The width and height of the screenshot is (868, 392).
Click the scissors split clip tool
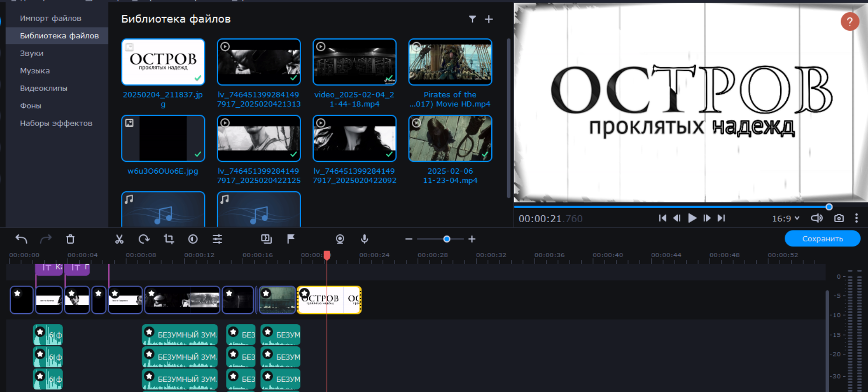click(120, 239)
